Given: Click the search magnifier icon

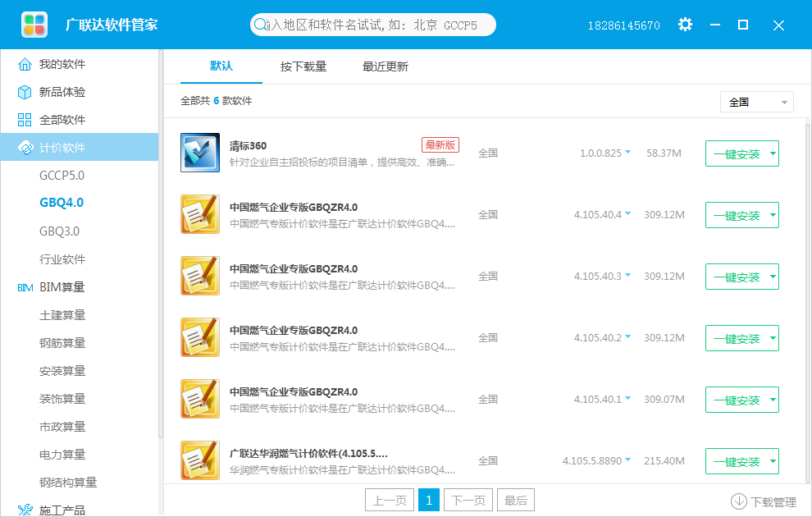Looking at the screenshot, I should (260, 25).
